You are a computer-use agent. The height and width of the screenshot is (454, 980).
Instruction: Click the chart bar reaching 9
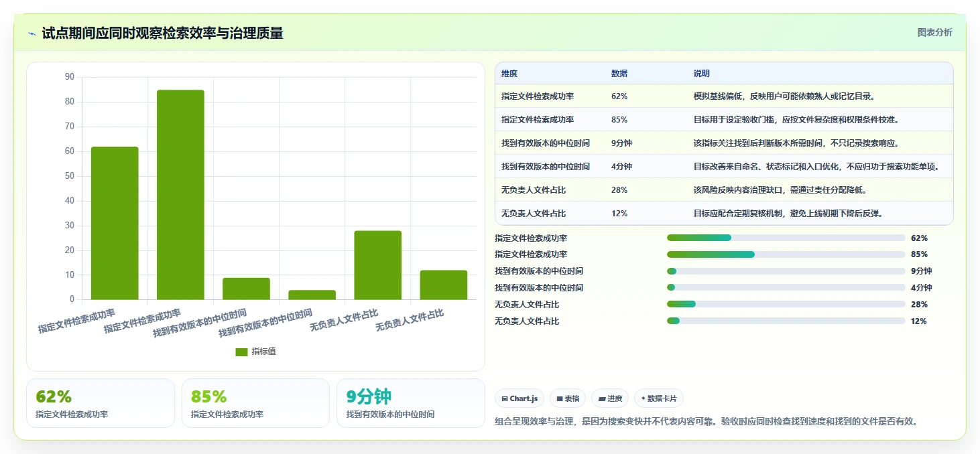tap(246, 289)
